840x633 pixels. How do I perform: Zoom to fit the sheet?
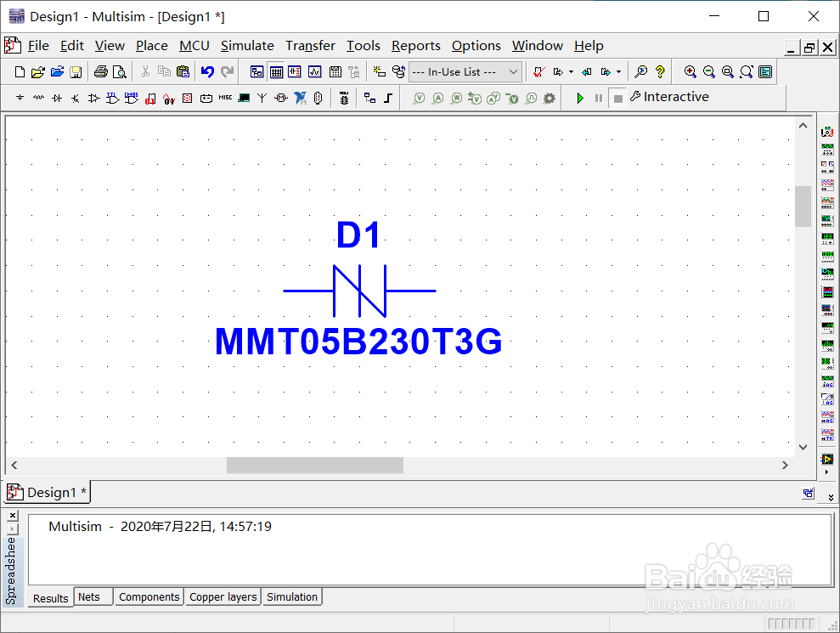coord(747,72)
